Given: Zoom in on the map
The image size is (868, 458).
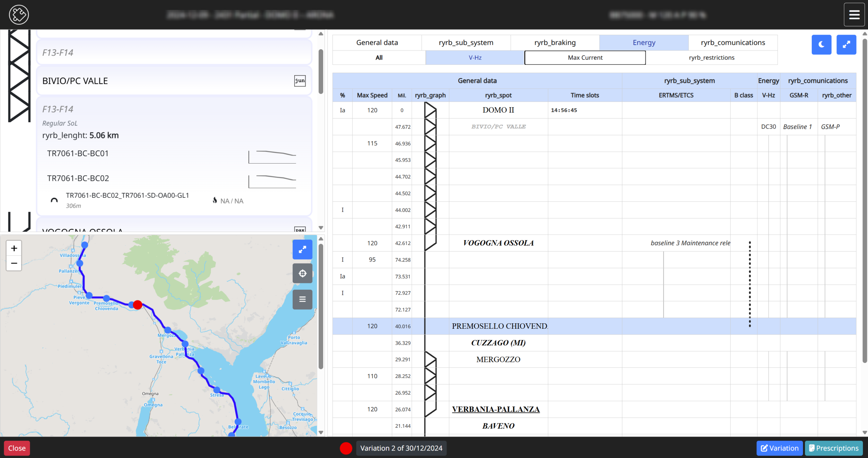Looking at the screenshot, I should pos(14,248).
